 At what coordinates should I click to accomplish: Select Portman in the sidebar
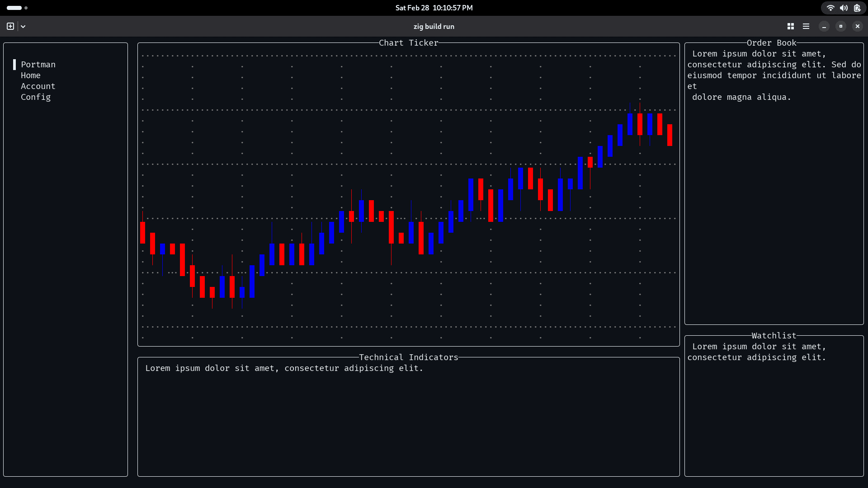(x=38, y=65)
